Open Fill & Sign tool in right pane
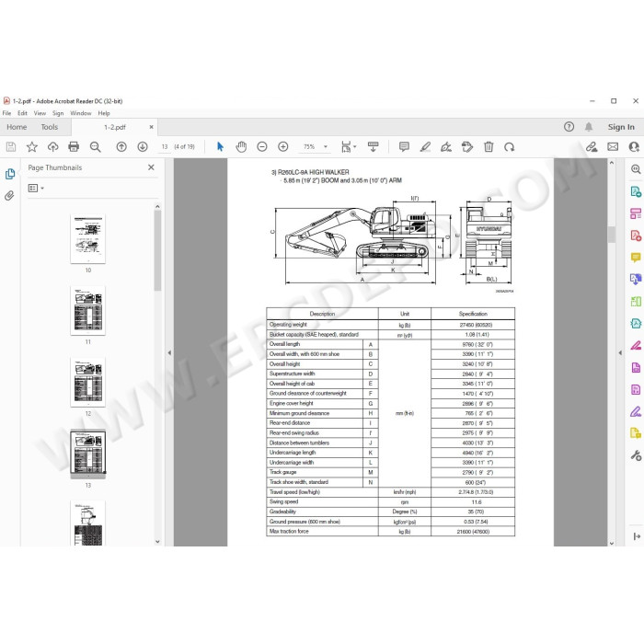Viewport: 644px width, 644px height. click(x=636, y=411)
